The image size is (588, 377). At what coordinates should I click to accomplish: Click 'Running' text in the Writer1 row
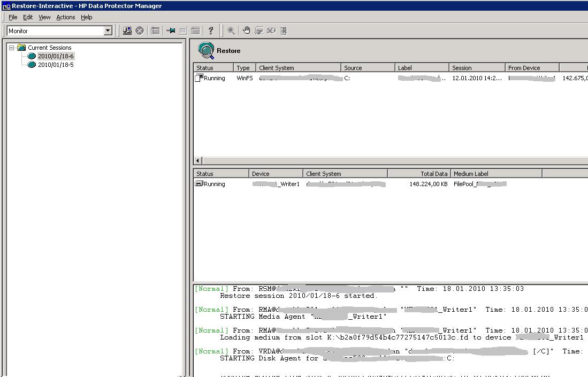214,184
